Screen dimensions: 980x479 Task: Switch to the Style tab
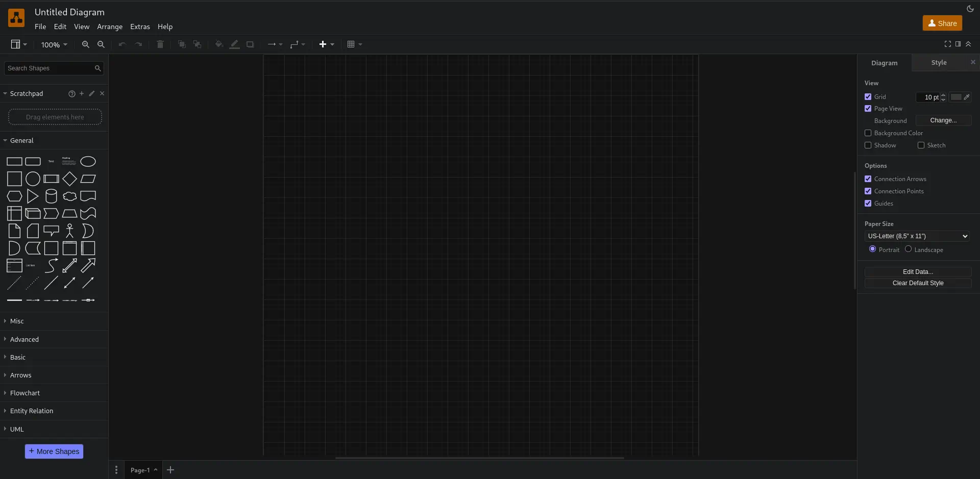tap(939, 62)
